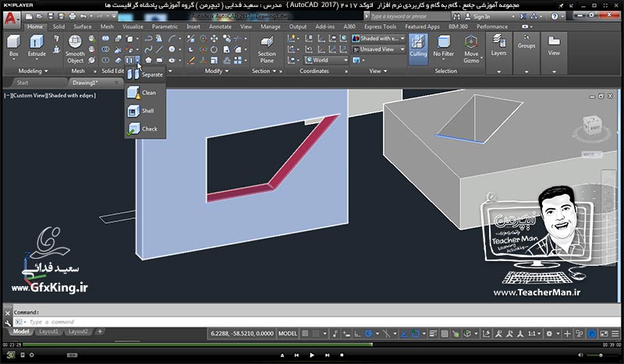Expand the Modeling panel

tap(33, 71)
